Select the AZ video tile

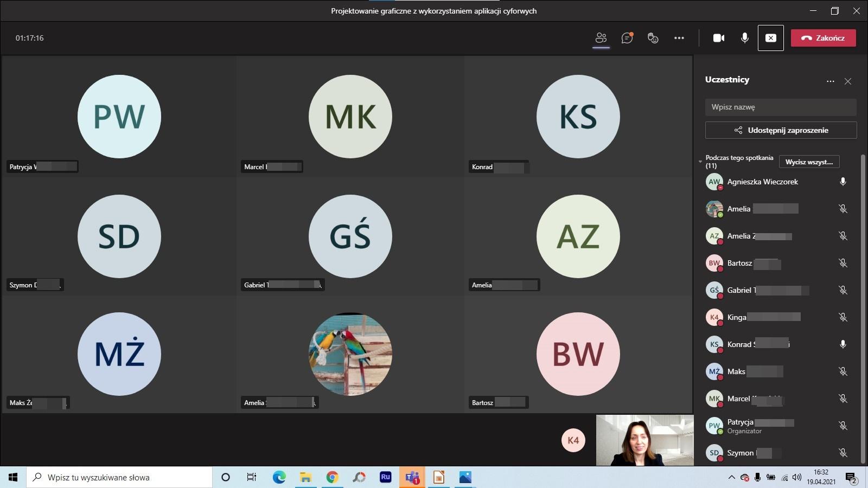[x=578, y=236]
